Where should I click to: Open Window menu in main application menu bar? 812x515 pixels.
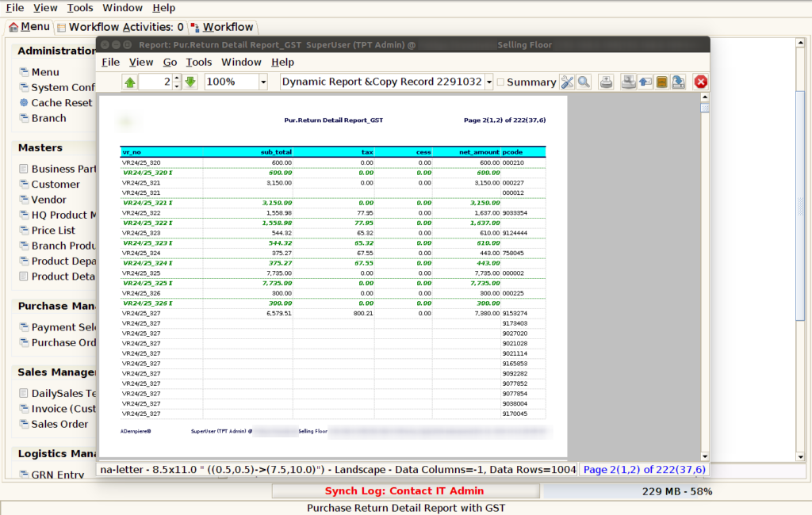click(122, 8)
